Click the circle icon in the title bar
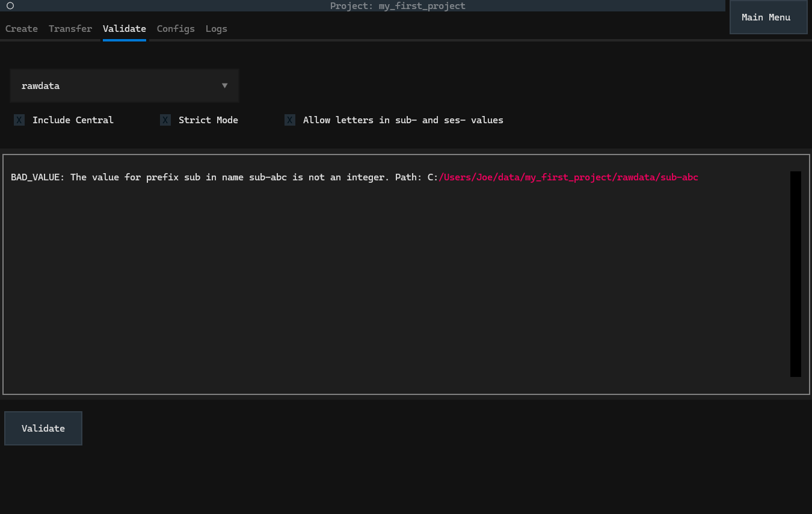Viewport: 812px width, 514px height. (x=10, y=6)
